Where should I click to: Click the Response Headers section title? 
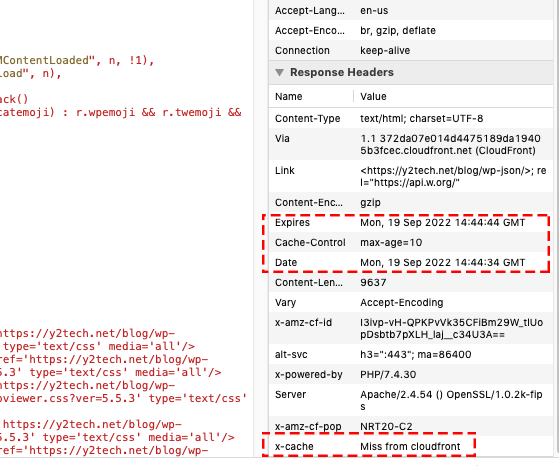342,72
